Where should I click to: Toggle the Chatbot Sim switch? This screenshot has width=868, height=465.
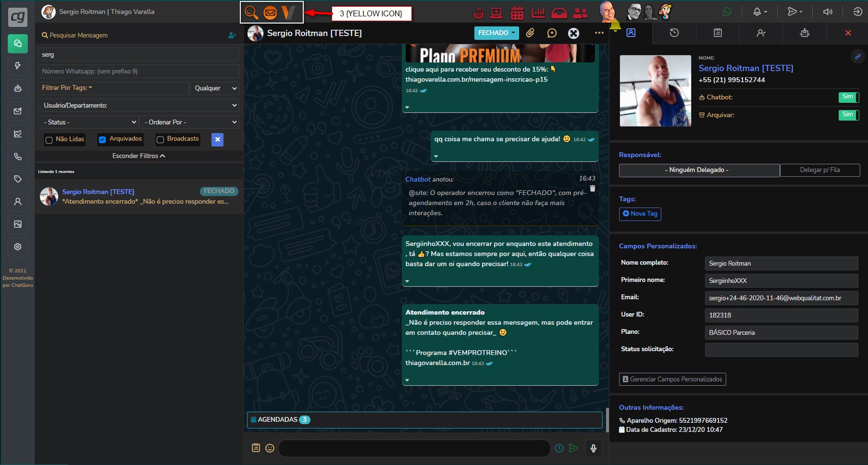849,97
